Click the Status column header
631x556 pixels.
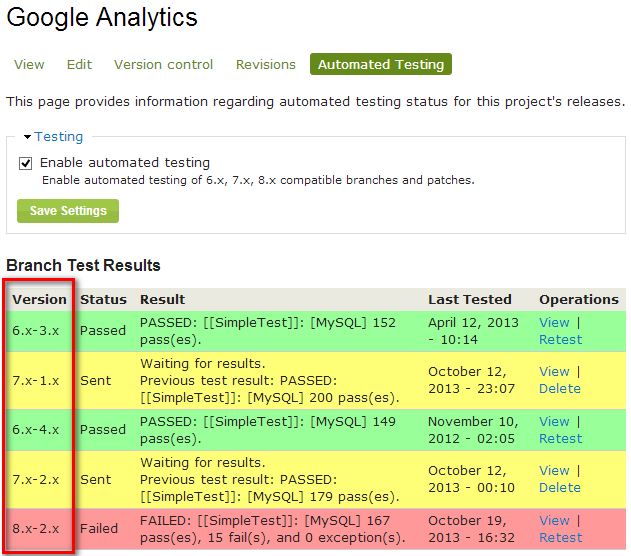pos(103,299)
